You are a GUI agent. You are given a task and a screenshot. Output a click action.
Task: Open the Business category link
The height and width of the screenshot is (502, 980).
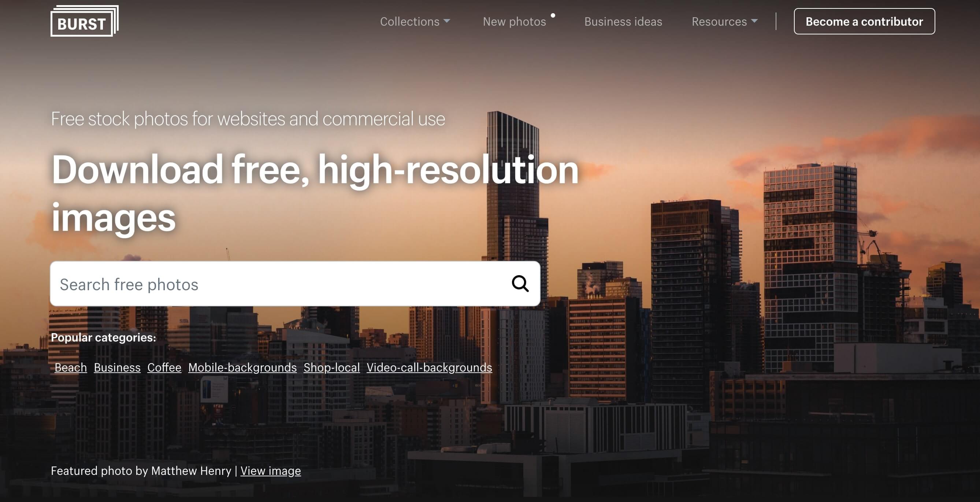[x=117, y=367]
